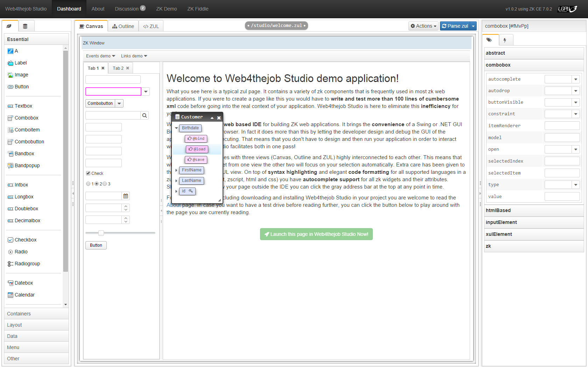Click the Parse zul button
The width and height of the screenshot is (588, 368).
pos(455,26)
